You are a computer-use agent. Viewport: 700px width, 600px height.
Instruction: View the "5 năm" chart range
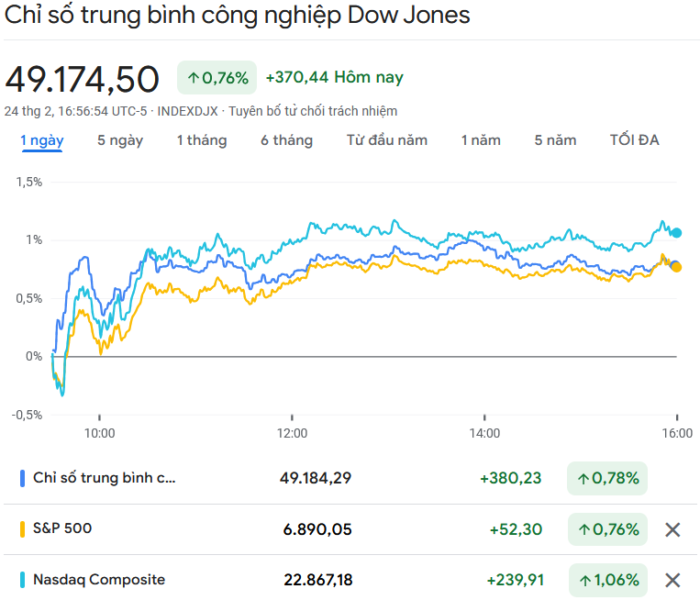(555, 140)
